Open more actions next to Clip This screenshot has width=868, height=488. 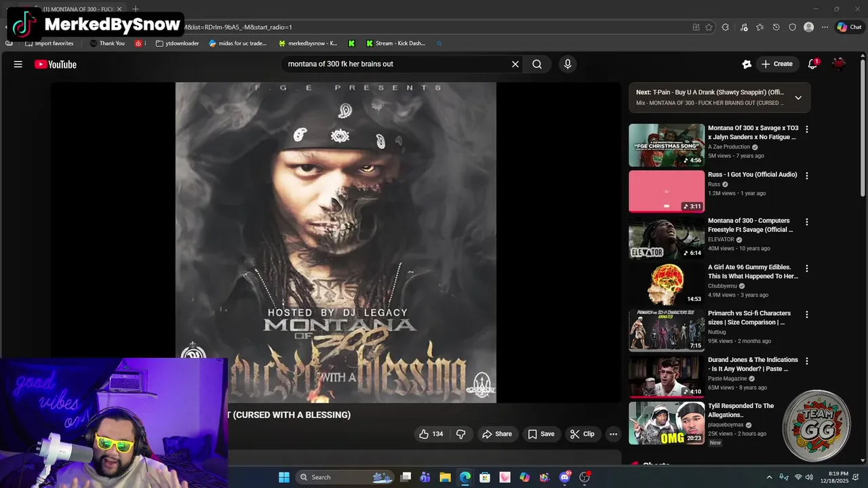[x=613, y=434]
